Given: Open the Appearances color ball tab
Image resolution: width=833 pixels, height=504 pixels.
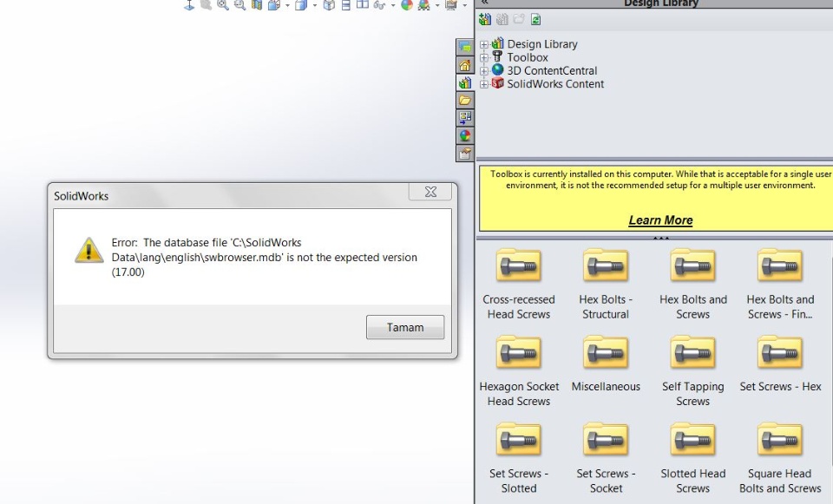Looking at the screenshot, I should pos(465,135).
